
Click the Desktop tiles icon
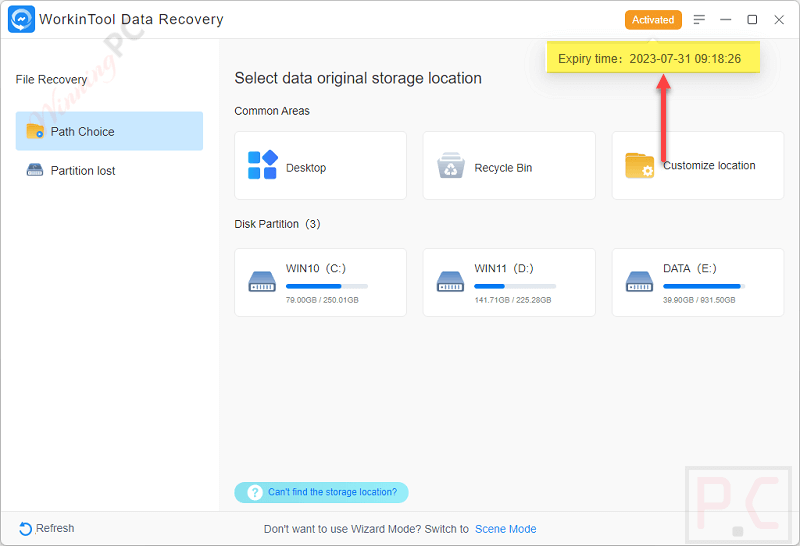263,165
